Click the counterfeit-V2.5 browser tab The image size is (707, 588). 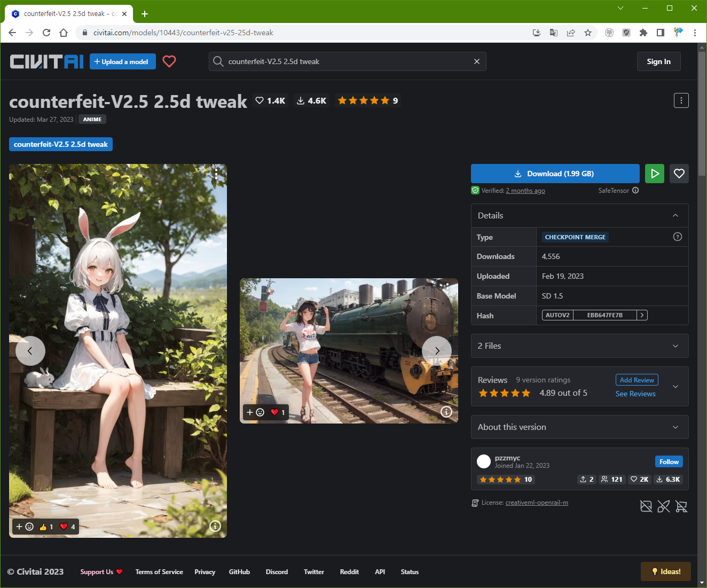click(x=69, y=14)
